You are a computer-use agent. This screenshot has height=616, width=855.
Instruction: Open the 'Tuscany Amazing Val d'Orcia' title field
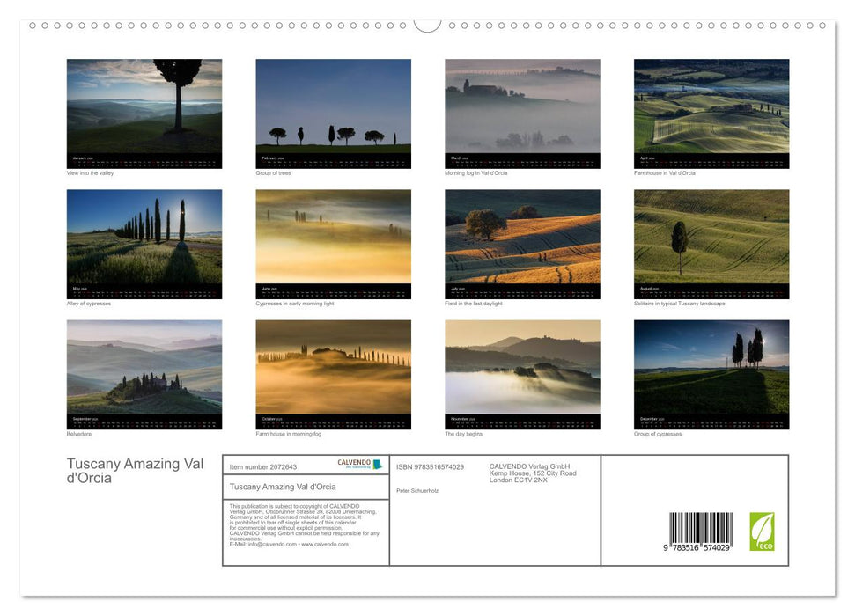284,487
